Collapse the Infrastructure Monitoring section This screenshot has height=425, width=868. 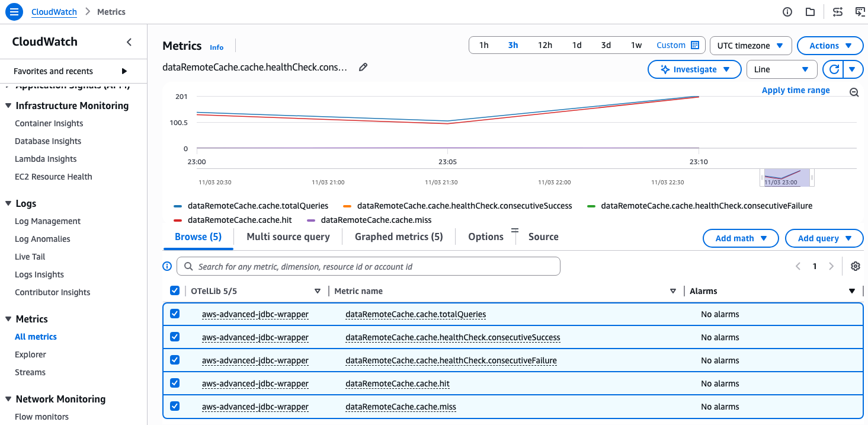pos(8,106)
